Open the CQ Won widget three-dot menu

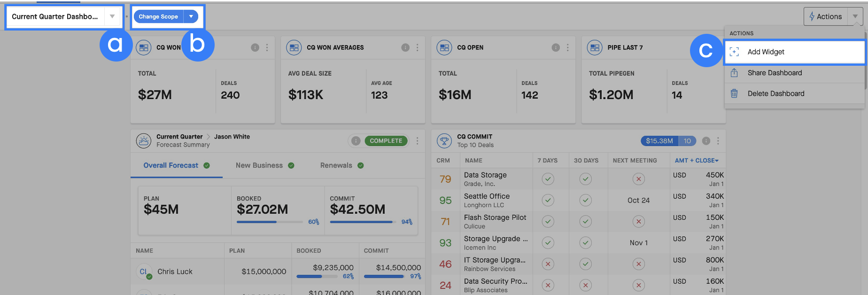click(x=267, y=47)
